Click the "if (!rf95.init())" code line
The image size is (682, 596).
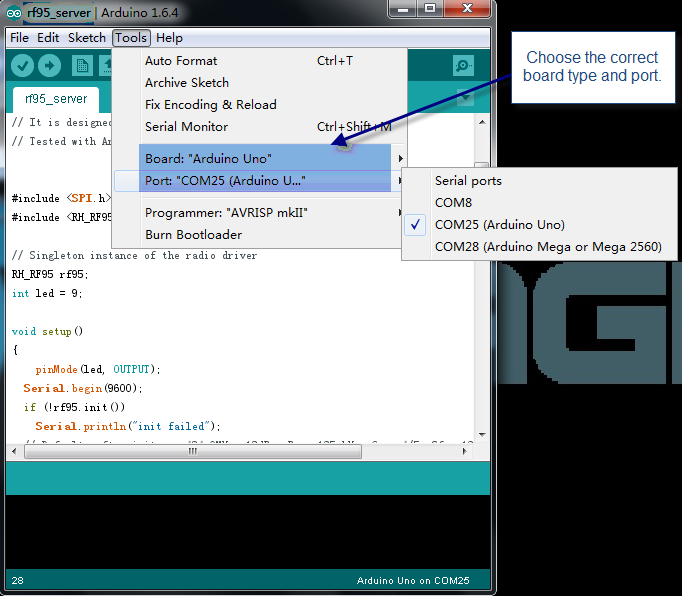click(74, 407)
